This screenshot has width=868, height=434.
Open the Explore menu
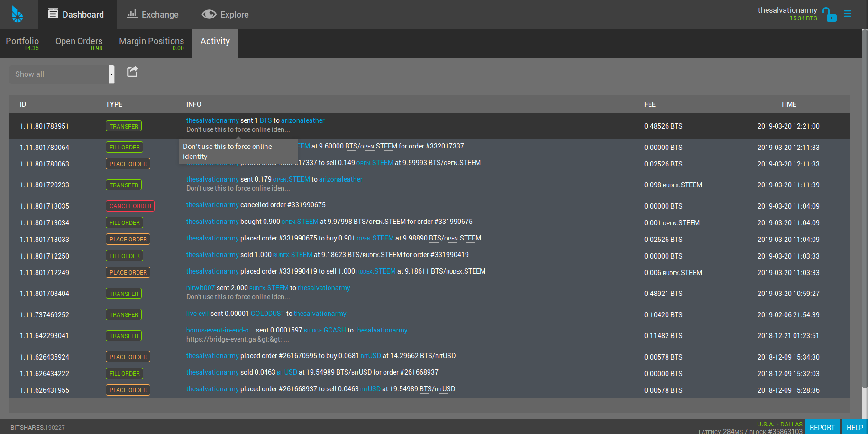225,15
